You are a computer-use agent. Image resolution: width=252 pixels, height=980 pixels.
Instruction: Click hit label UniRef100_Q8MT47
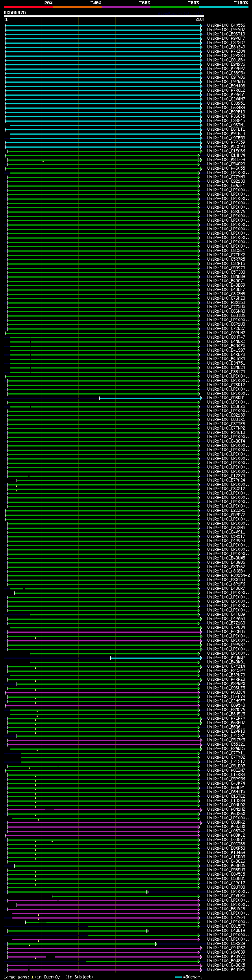(226, 337)
